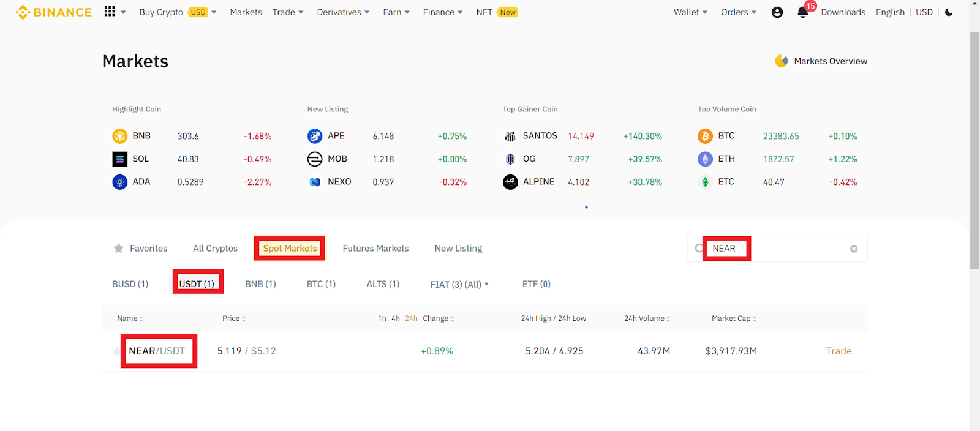980x431 pixels.
Task: Switch to the All Cryptos tab
Action: (215, 248)
